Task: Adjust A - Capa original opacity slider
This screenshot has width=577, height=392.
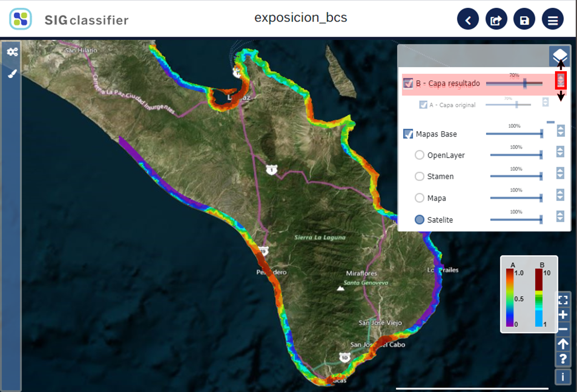Action: click(x=509, y=105)
